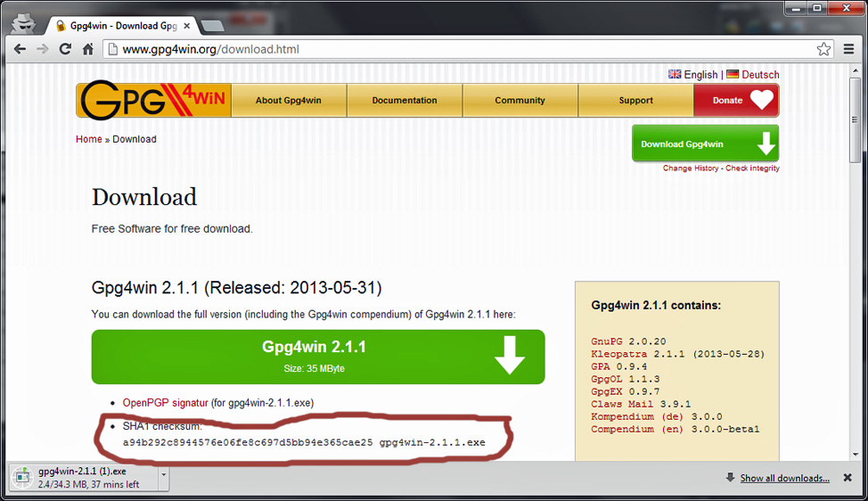Click the page scrollbar down arrow
Viewport: 868px width, 501px height.
(856, 454)
